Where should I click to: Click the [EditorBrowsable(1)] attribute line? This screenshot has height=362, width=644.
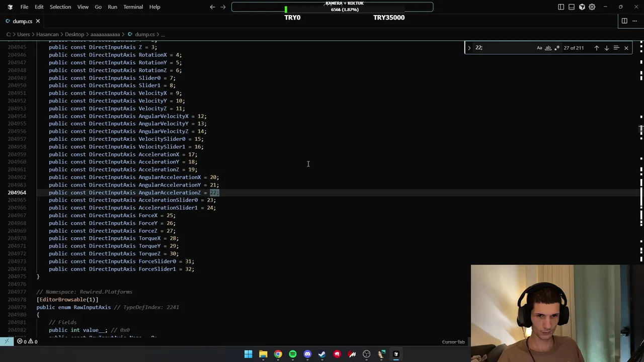pos(67,300)
